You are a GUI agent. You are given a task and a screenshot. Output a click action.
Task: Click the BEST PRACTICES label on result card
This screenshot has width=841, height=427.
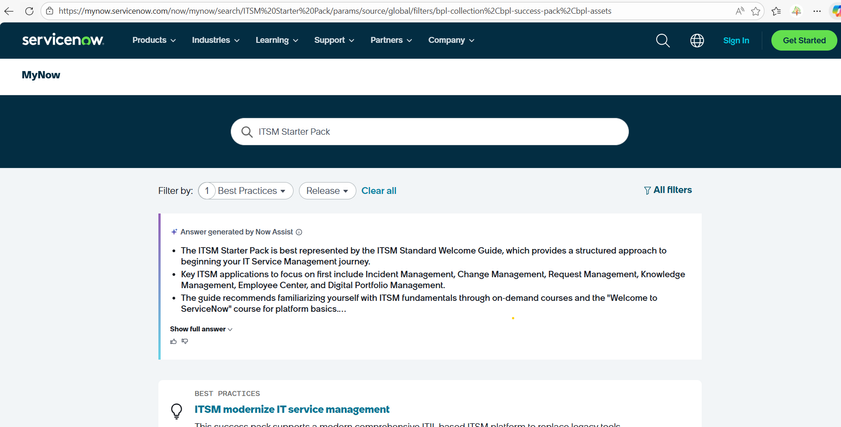click(x=227, y=394)
